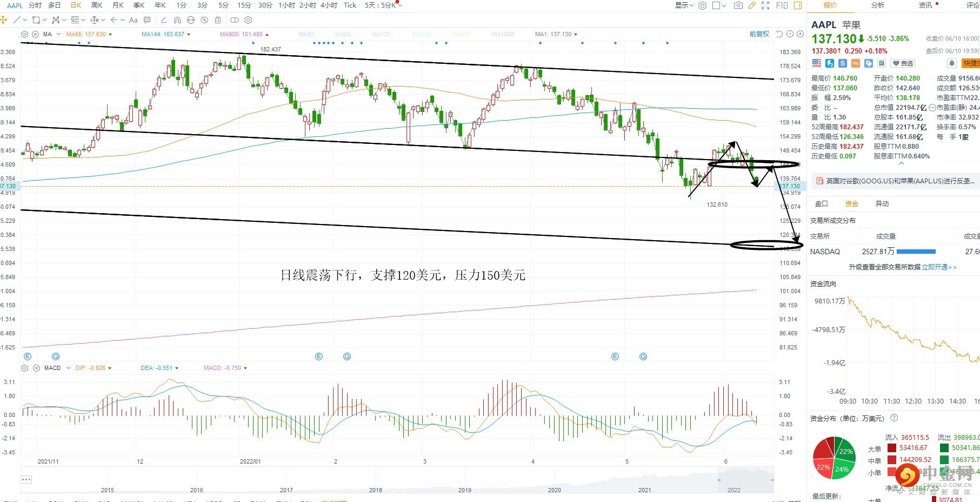Viewport: 980px width, 502px height.
Task: Open fund distribution help question icon
Action: point(894,418)
